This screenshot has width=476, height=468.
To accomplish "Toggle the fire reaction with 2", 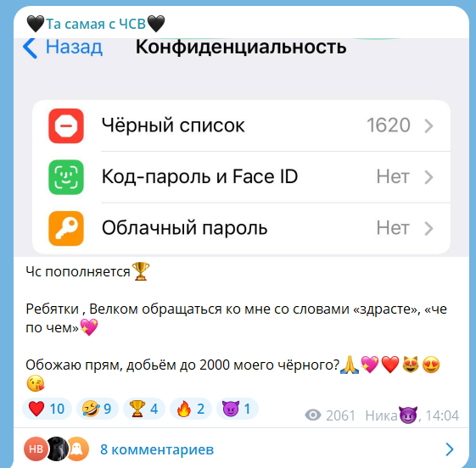I will tap(191, 409).
